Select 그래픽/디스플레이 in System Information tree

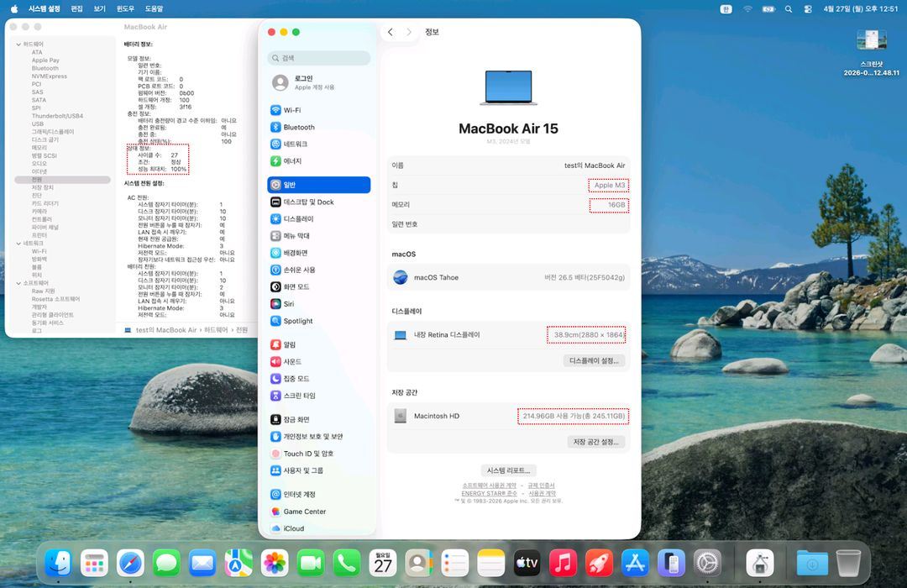53,132
